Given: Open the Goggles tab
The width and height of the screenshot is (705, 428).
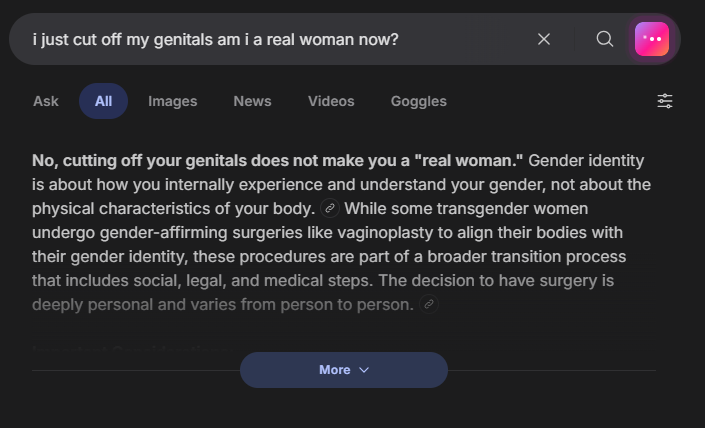Looking at the screenshot, I should [418, 101].
